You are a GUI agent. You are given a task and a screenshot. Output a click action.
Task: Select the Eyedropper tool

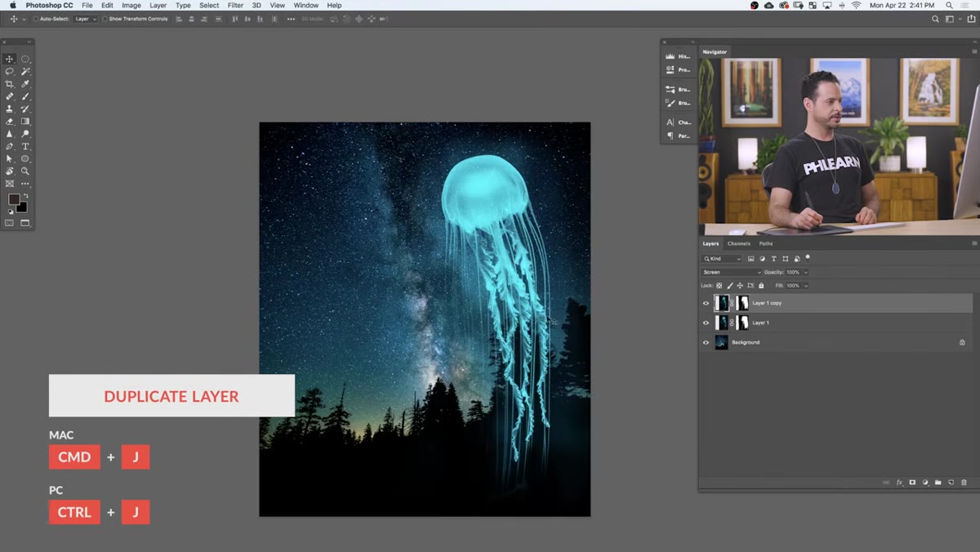click(25, 84)
